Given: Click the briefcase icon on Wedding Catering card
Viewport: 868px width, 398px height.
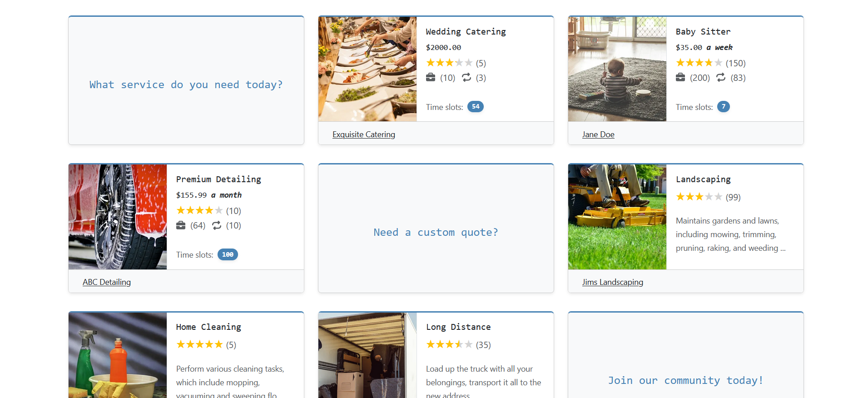Looking at the screenshot, I should point(431,77).
